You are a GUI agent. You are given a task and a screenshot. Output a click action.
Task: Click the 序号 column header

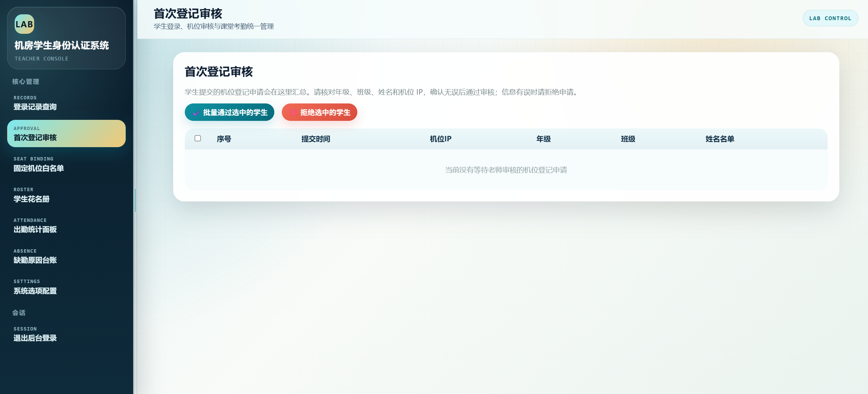tap(224, 139)
